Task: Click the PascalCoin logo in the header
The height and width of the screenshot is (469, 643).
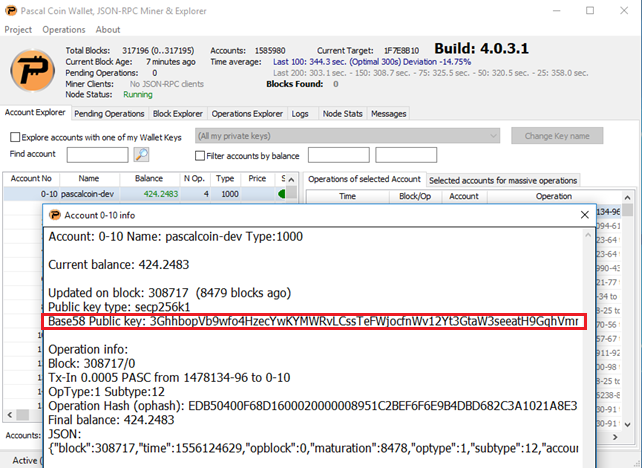Action: [33, 70]
